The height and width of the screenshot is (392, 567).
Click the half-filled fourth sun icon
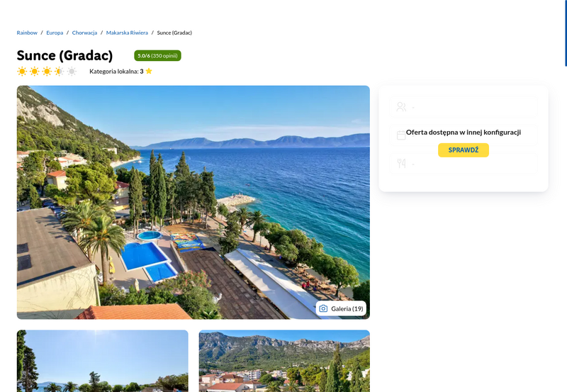point(60,71)
